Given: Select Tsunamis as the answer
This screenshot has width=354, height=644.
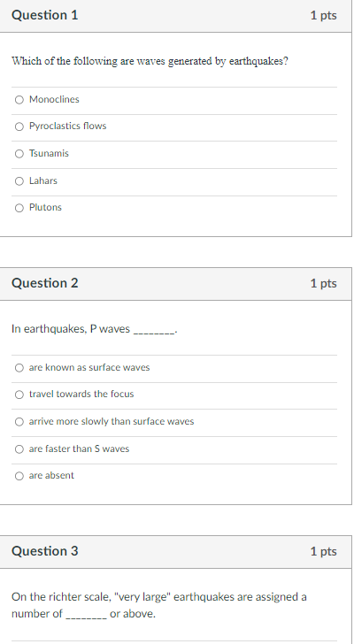Looking at the screenshot, I should click(19, 154).
